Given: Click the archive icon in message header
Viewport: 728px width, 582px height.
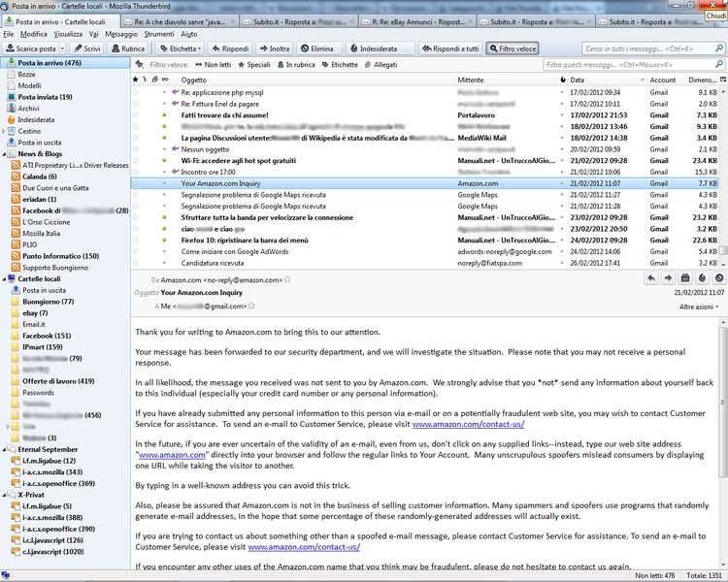Looking at the screenshot, I should tap(685, 278).
